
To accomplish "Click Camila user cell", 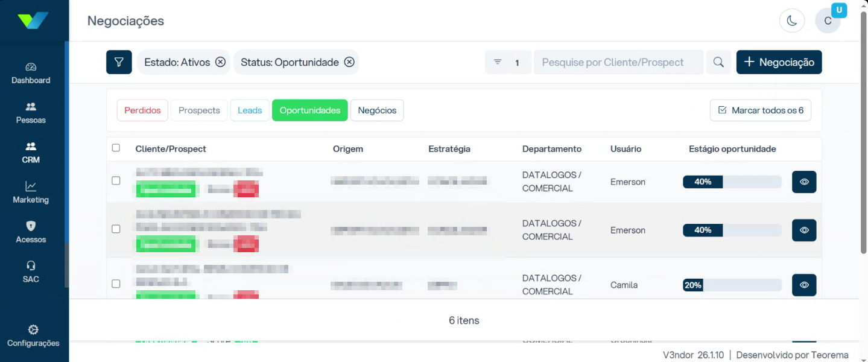I will click(x=624, y=285).
